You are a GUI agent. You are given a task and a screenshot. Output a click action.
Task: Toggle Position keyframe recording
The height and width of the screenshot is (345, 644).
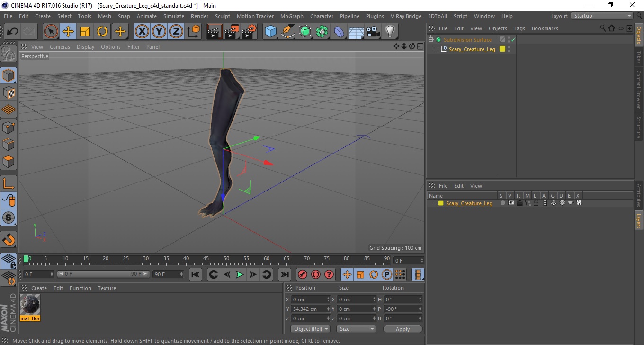point(347,274)
